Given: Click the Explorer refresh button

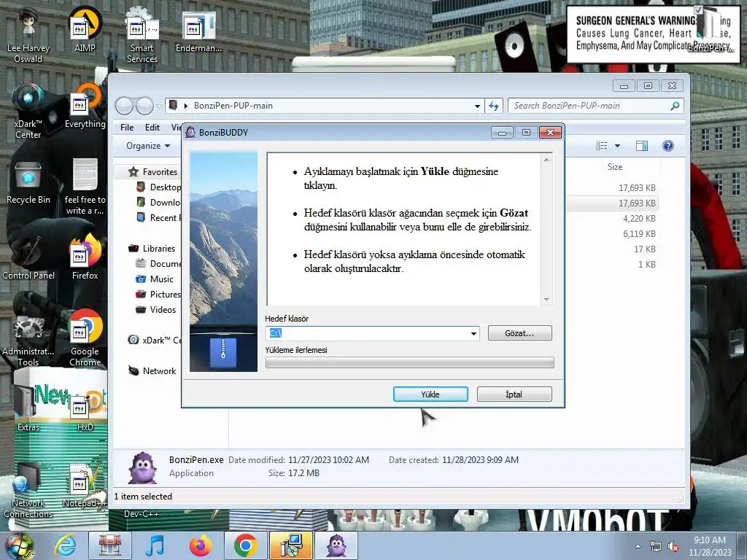Looking at the screenshot, I should [x=494, y=106].
